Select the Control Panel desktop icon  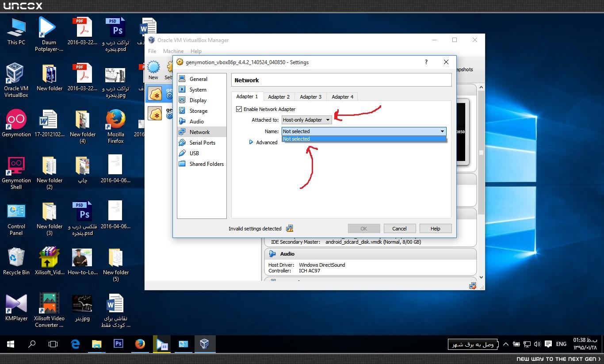point(16,219)
